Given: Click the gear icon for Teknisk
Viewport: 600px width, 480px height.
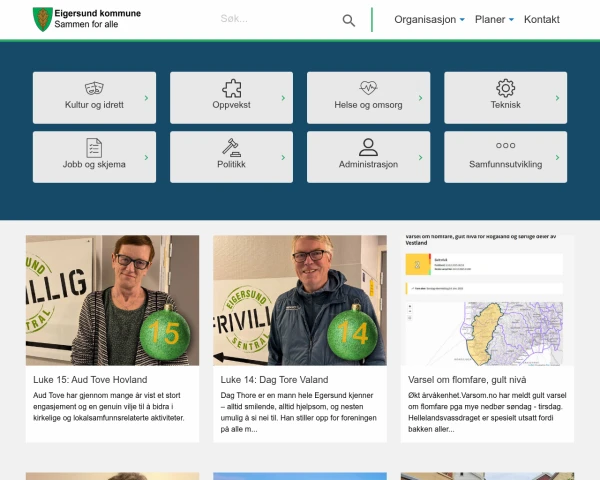Looking at the screenshot, I should [505, 88].
